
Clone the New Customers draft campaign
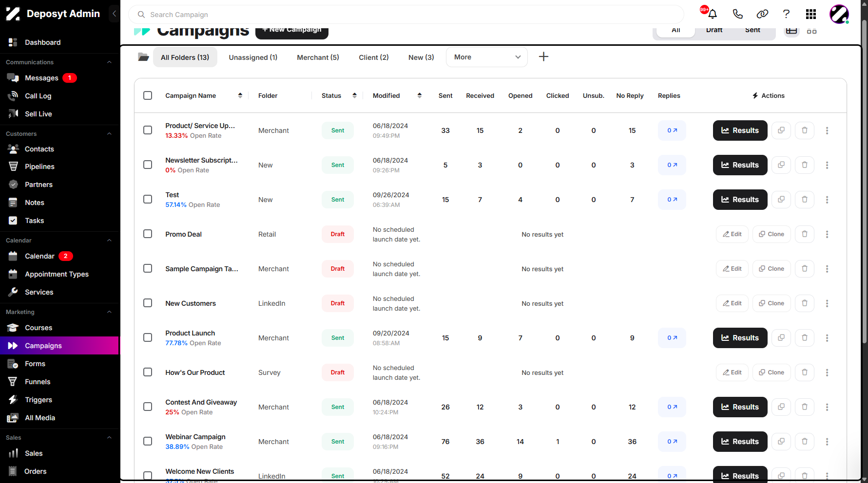[x=772, y=303]
